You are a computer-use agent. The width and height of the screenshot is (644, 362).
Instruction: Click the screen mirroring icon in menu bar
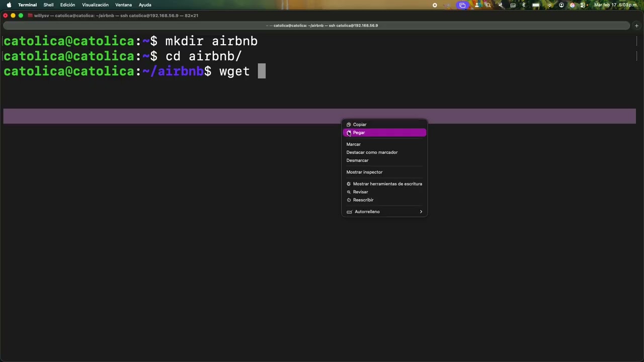click(462, 5)
